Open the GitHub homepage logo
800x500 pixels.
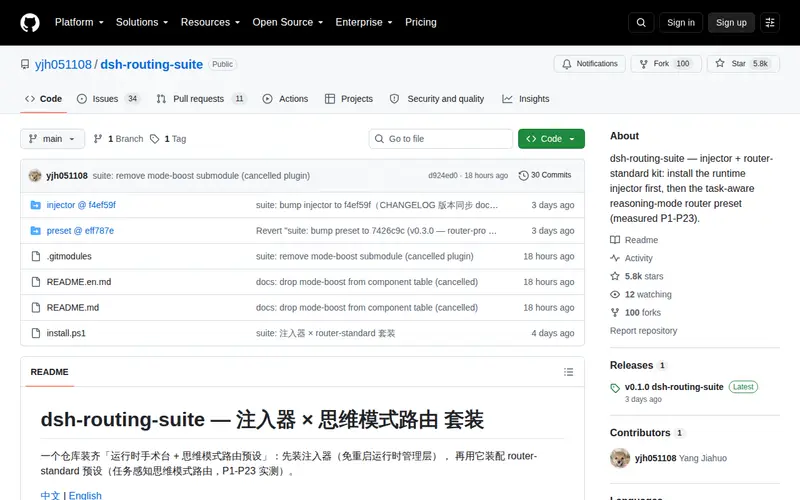tap(30, 22)
